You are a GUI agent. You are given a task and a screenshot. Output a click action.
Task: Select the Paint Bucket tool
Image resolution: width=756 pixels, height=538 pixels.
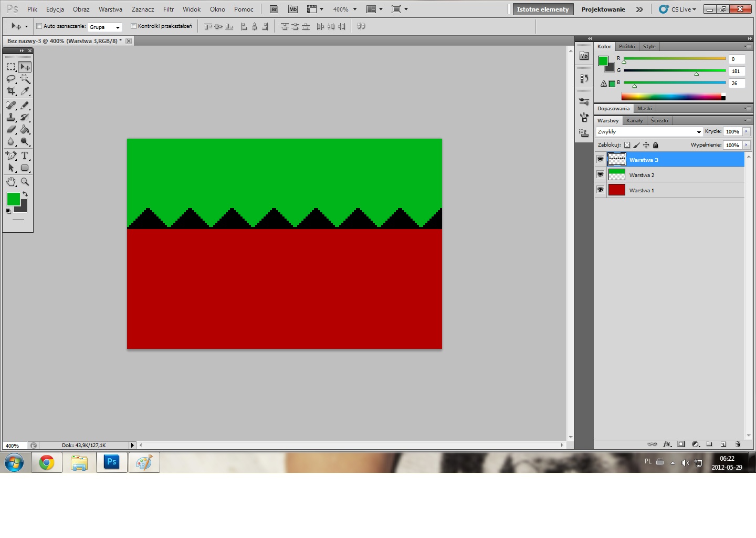point(25,129)
